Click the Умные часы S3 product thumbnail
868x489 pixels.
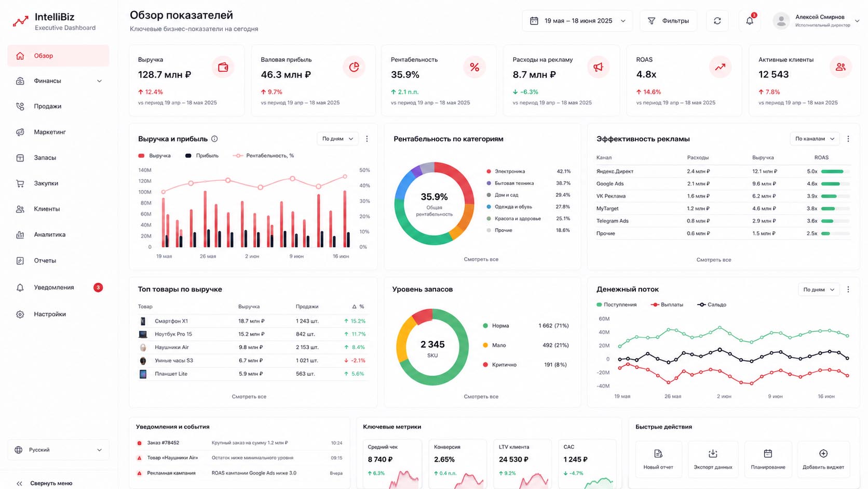[143, 361]
